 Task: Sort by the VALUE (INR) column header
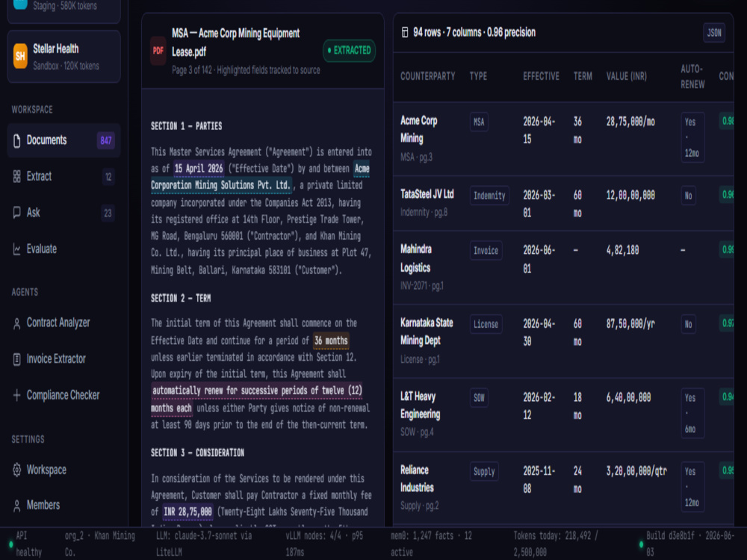[x=627, y=76]
